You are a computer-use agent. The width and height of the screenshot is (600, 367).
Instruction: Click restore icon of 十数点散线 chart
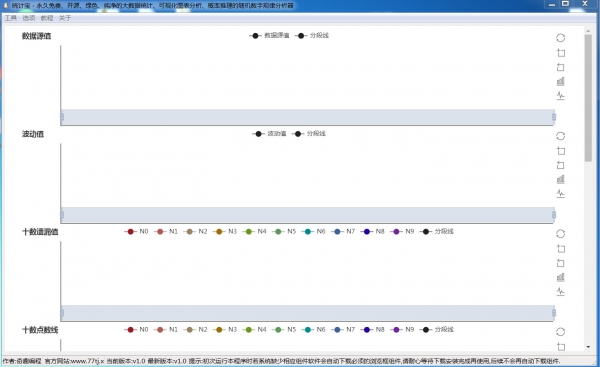pyautogui.click(x=561, y=332)
